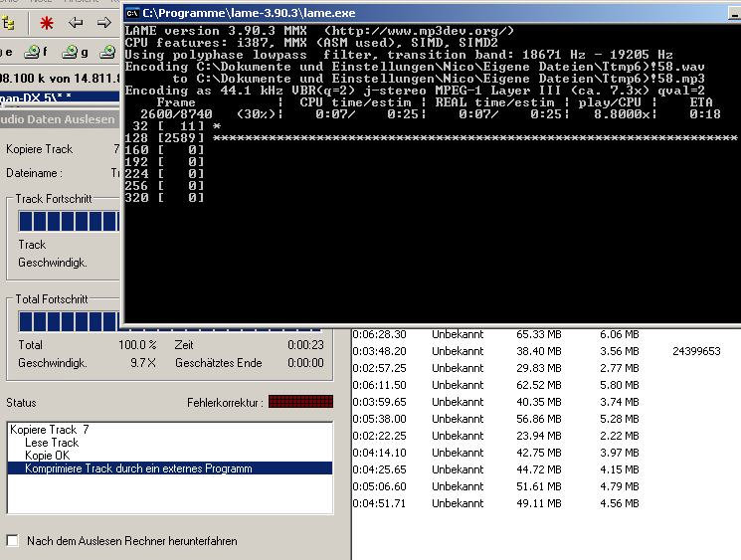
Task: Click the 'Dateiname :' label
Action: pos(34,173)
